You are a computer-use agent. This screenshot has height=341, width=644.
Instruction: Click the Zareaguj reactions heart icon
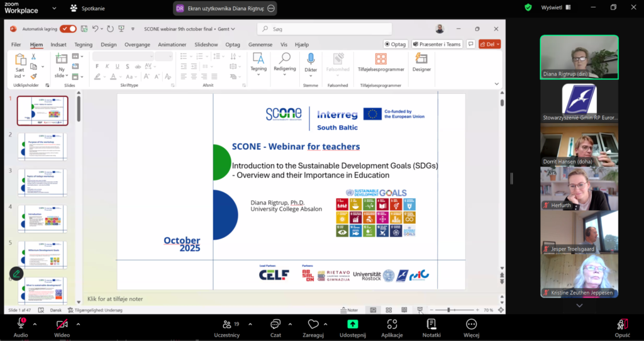click(313, 324)
